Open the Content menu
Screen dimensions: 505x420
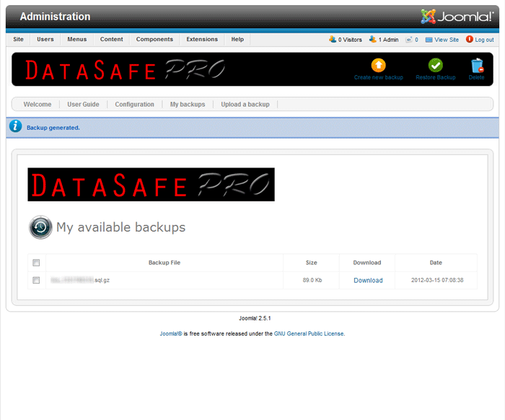click(x=111, y=39)
